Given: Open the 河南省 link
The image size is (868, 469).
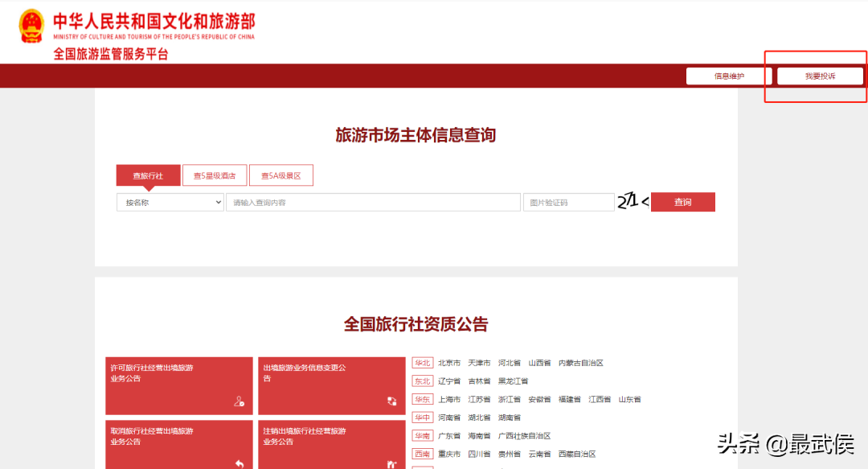Looking at the screenshot, I should pyautogui.click(x=449, y=418).
